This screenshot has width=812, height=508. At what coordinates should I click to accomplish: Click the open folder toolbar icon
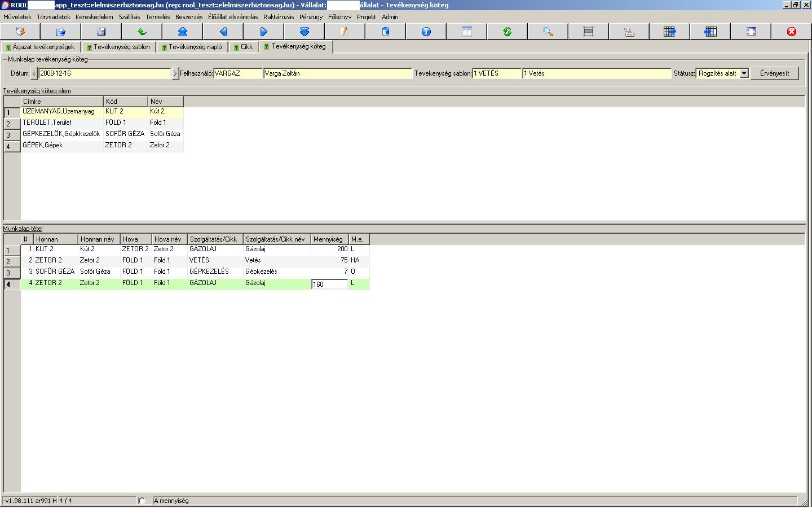tap(60, 32)
